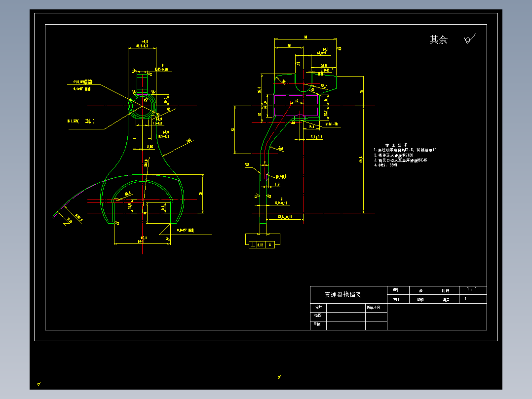Click the technical requirements heading 技术要求
The width and height of the screenshot is (532, 399).
pos(396,145)
